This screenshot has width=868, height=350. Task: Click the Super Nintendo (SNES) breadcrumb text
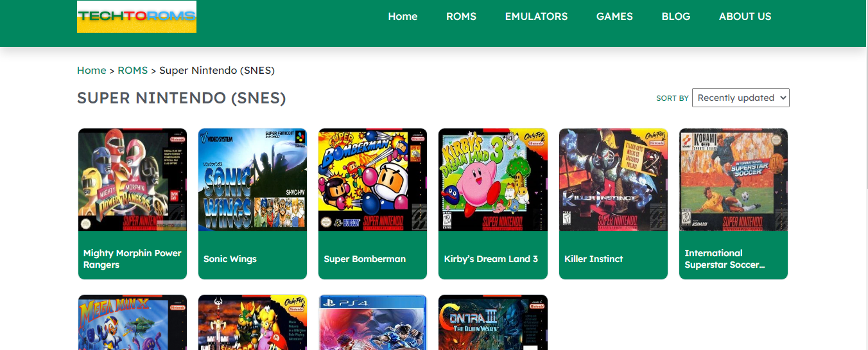(217, 71)
